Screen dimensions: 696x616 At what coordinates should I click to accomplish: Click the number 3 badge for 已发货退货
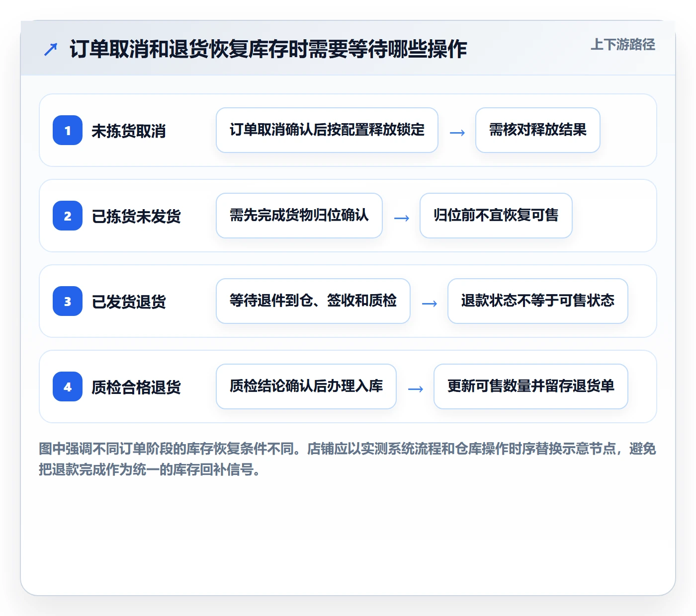pyautogui.click(x=68, y=301)
